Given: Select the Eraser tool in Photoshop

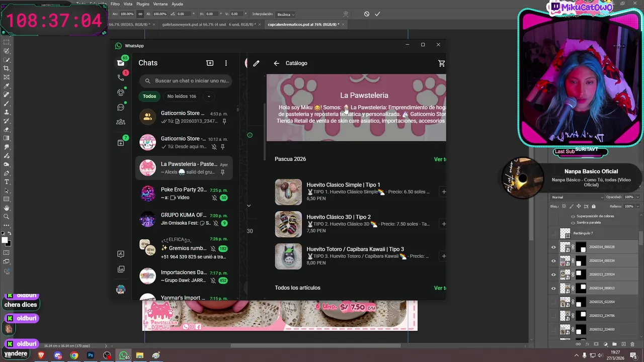Looking at the screenshot, I should pos(7,129).
